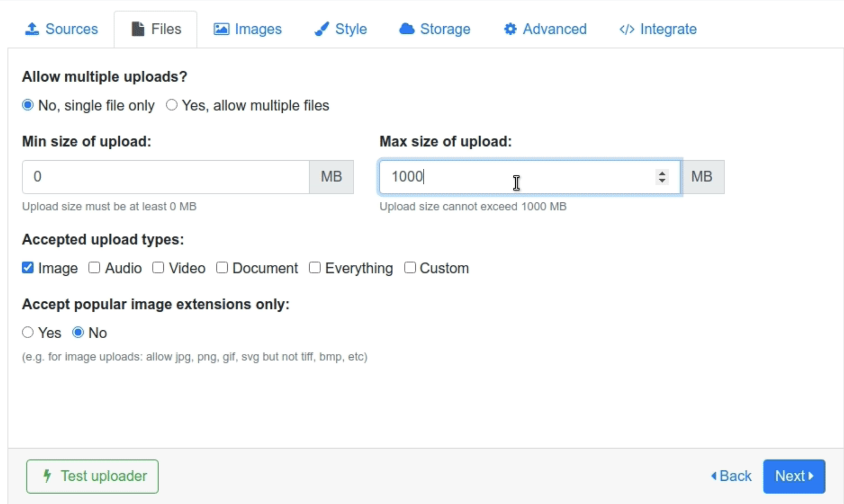
Task: Check the Everything upload type box
Action: 315,267
